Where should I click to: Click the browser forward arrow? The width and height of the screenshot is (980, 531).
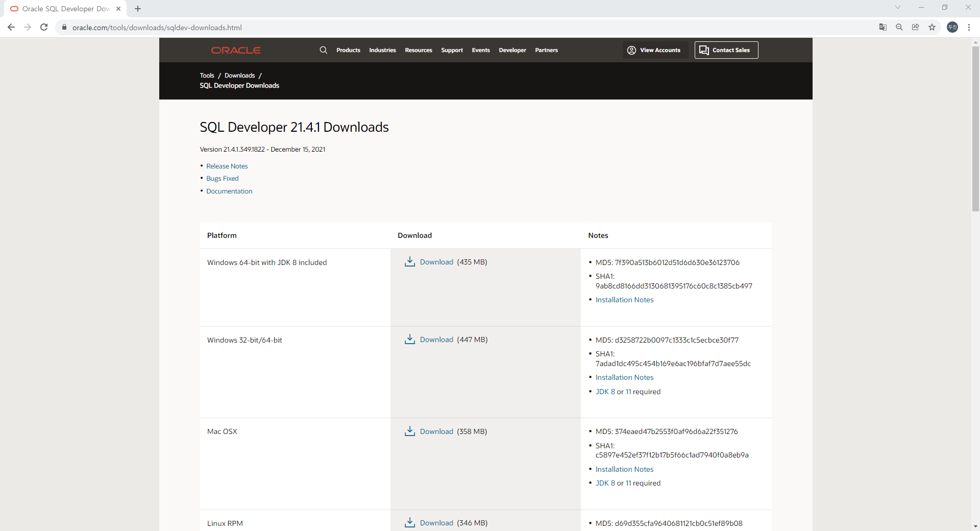click(x=28, y=27)
